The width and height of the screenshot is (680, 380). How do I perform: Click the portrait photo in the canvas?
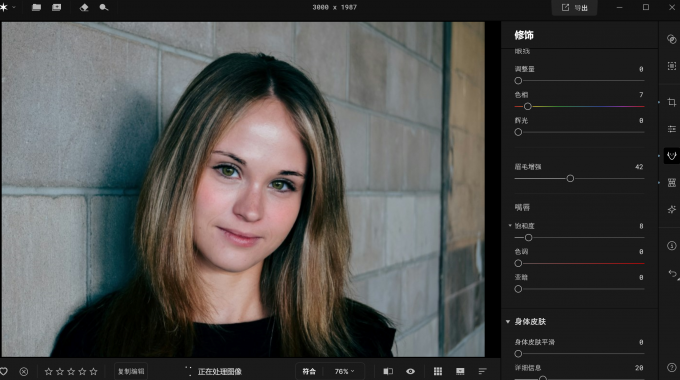pyautogui.click(x=243, y=190)
